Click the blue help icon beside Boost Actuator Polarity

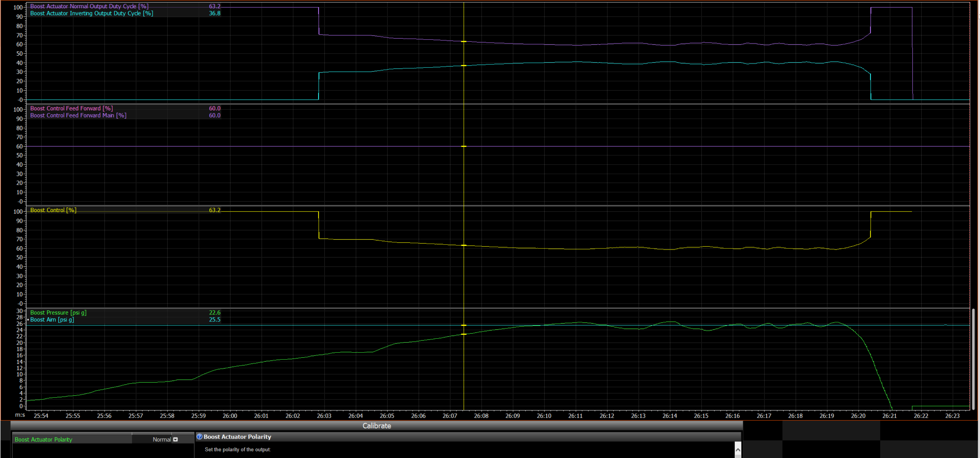pos(199,437)
